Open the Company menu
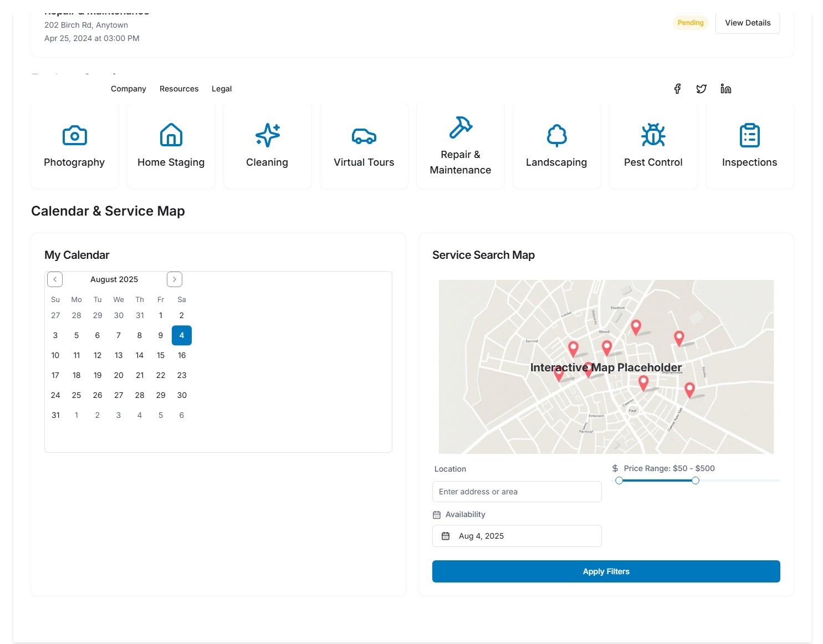This screenshot has height=644, width=823. [129, 89]
